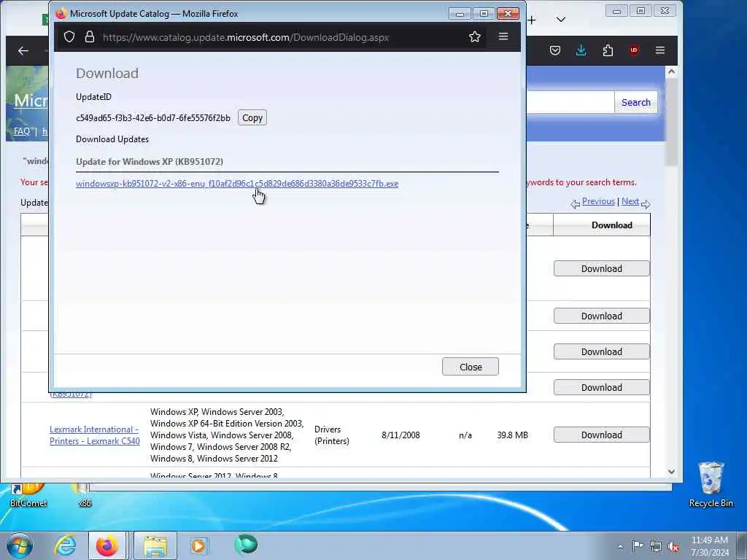Screen dimensions: 747x560
Task: Click the muted volume tray icon
Action: [x=673, y=546]
